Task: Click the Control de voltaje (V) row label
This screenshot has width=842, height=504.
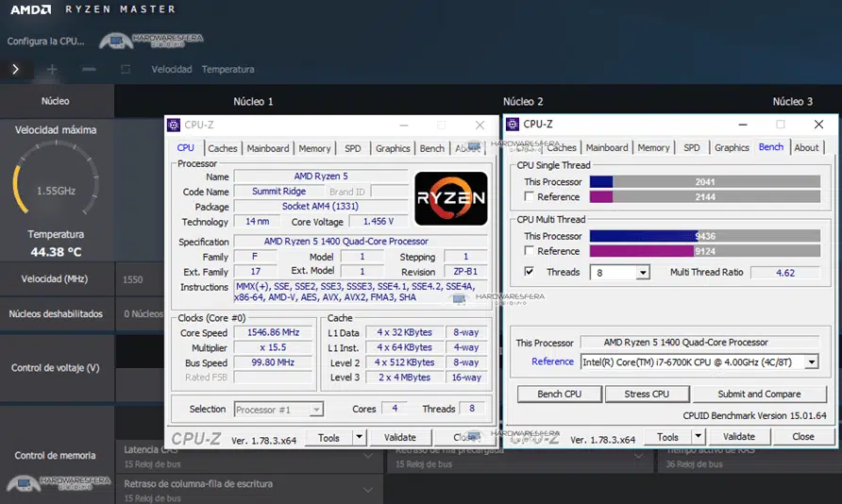Action: pos(56,368)
